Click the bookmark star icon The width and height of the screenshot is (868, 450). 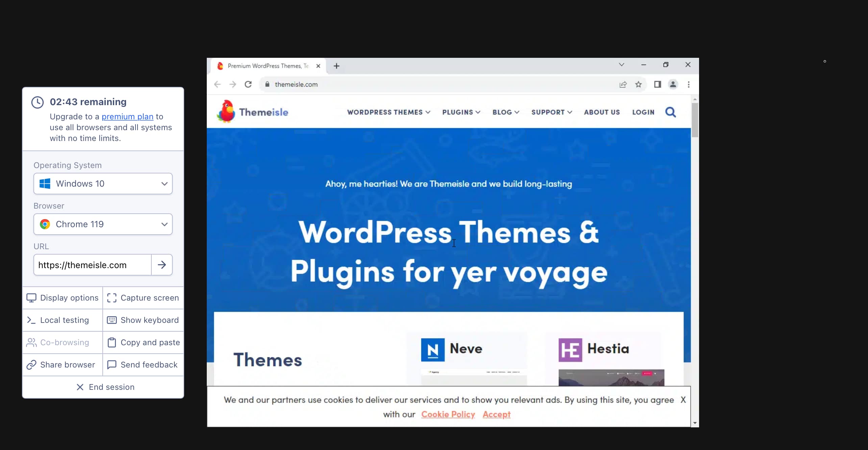point(639,85)
